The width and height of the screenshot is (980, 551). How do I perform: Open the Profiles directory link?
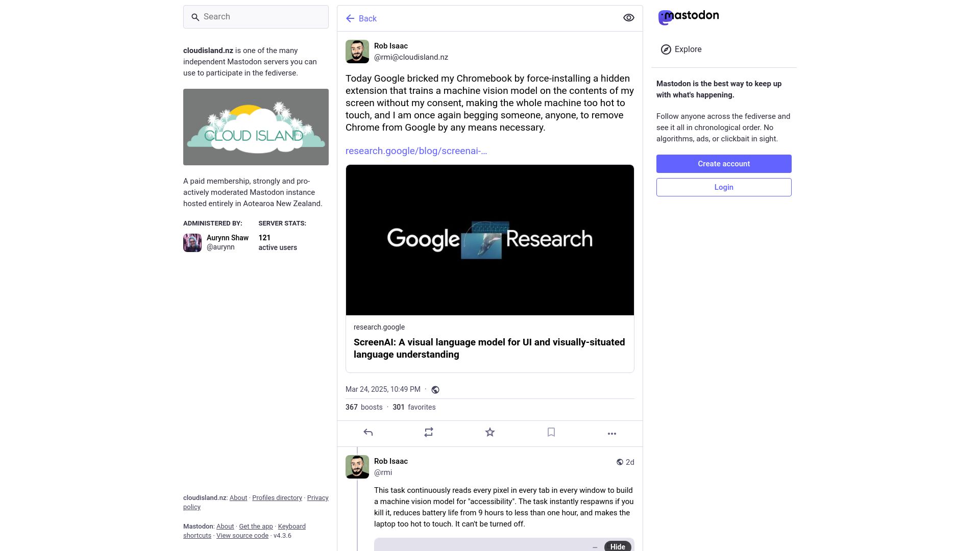click(x=277, y=498)
